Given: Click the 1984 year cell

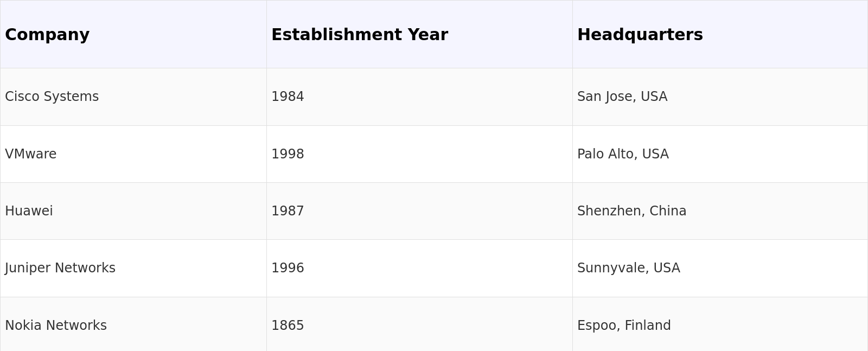Looking at the screenshot, I should (x=288, y=97).
